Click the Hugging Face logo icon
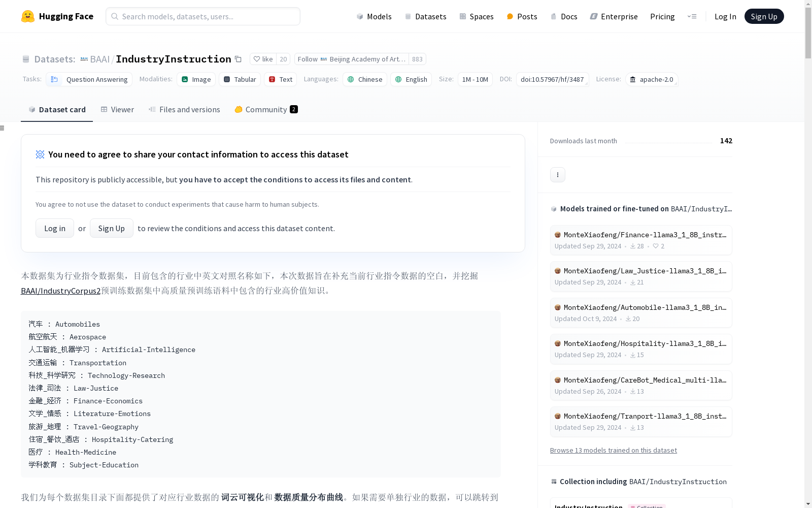The width and height of the screenshot is (812, 508). coord(28,16)
